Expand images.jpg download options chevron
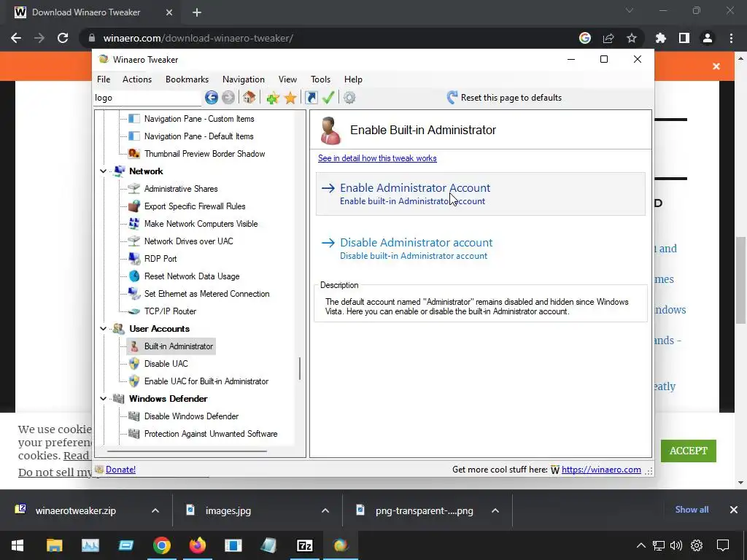 (325, 510)
